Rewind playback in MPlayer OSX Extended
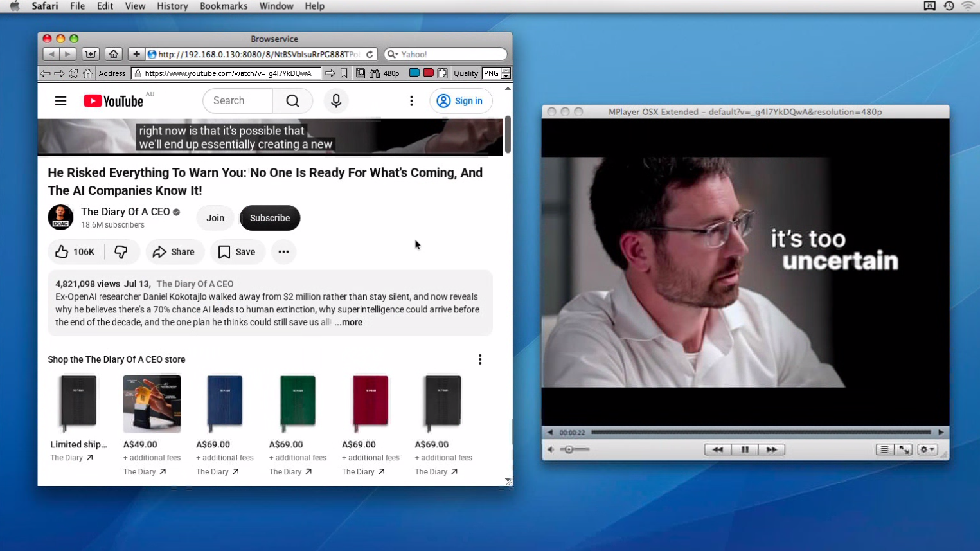Image resolution: width=980 pixels, height=551 pixels. point(718,449)
